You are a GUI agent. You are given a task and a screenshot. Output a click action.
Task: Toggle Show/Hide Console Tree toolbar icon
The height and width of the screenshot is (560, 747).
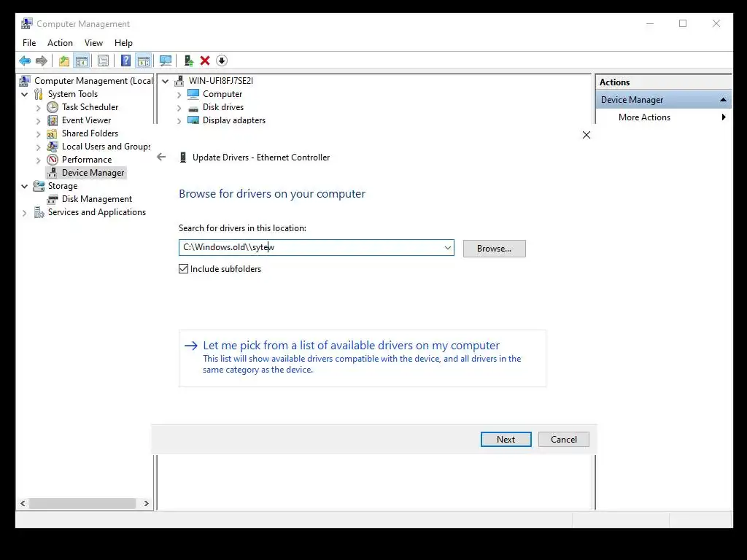coord(82,61)
